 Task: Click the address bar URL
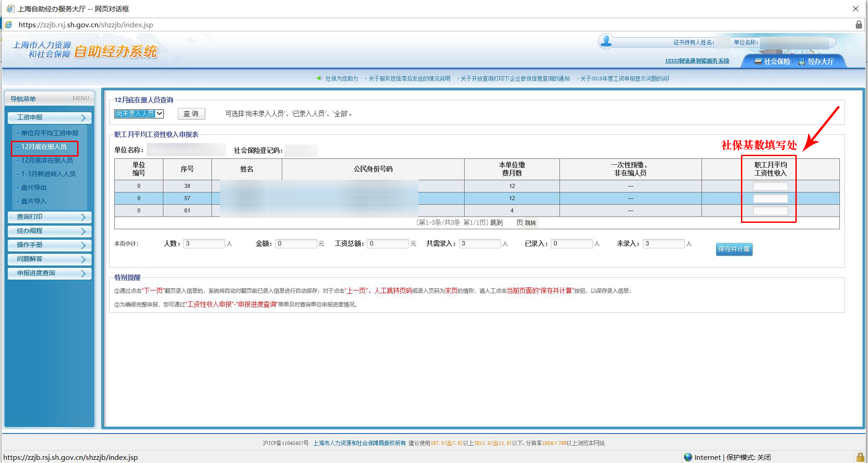tap(86, 25)
